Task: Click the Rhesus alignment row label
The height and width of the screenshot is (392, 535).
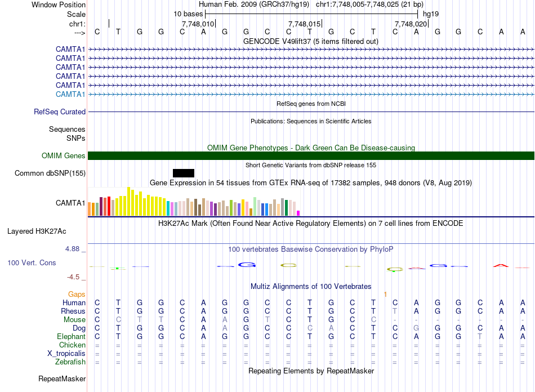Action: (73, 311)
